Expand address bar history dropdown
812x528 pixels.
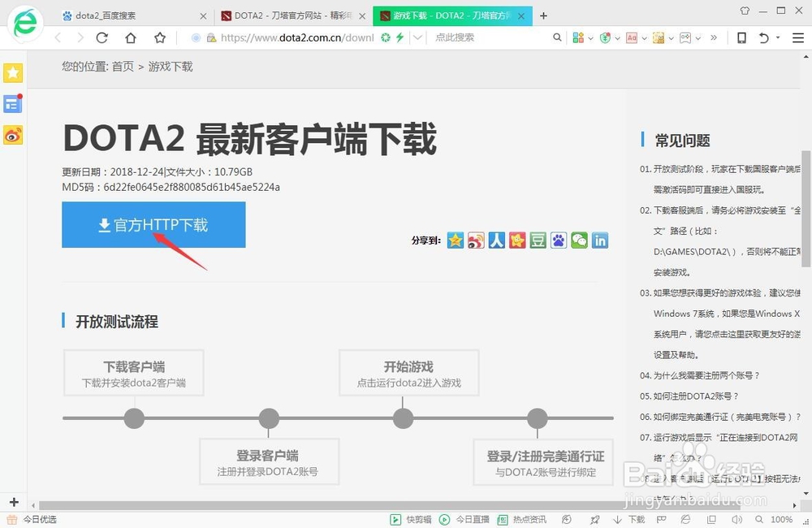pos(417,37)
